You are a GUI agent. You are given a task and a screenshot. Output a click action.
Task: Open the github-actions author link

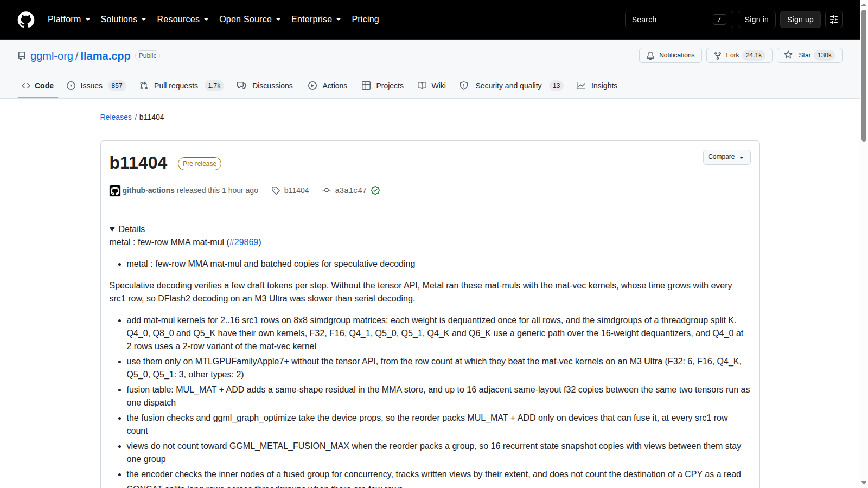tap(149, 190)
